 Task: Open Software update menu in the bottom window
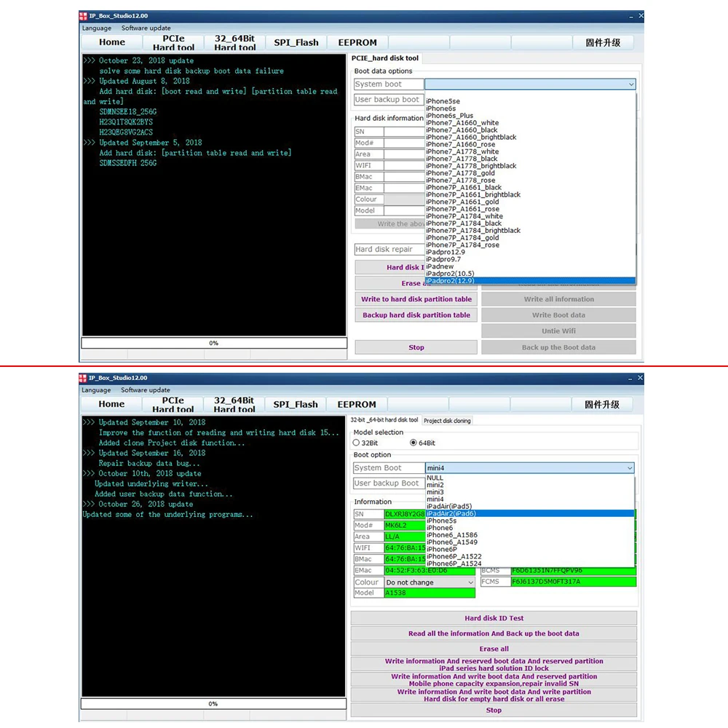tap(146, 390)
